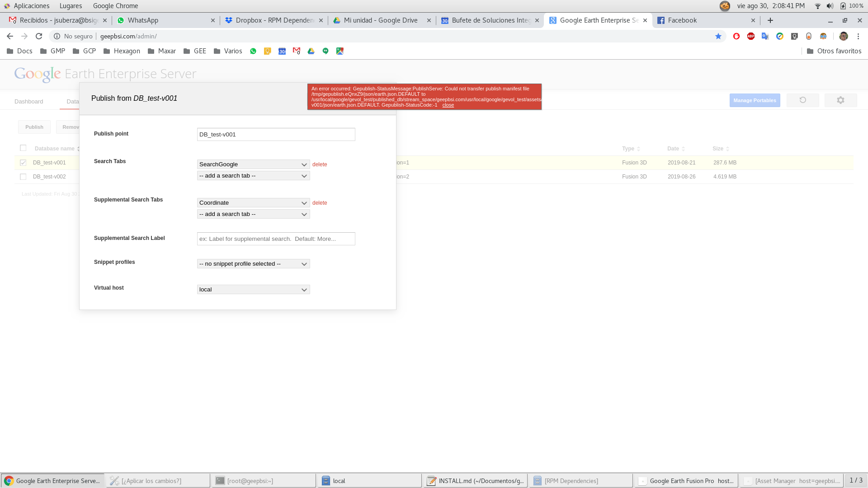This screenshot has width=868, height=488.
Task: Open the Virtual host dropdown showing local
Action: click(253, 289)
